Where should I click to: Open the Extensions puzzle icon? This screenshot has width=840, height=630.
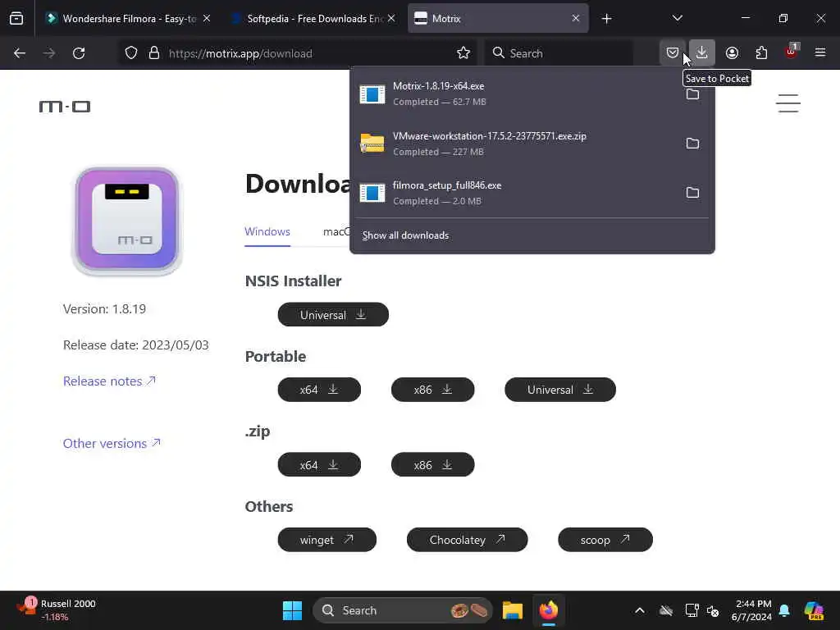[761, 53]
